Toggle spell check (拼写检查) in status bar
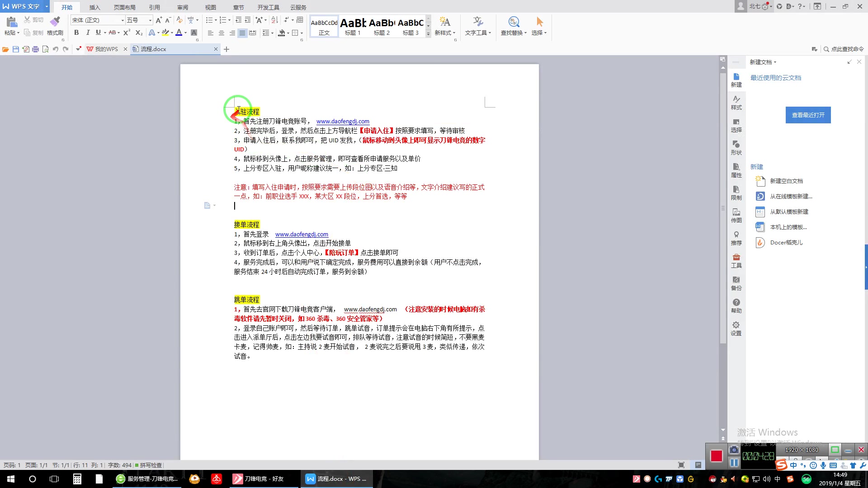The height and width of the screenshot is (488, 868). 149,465
